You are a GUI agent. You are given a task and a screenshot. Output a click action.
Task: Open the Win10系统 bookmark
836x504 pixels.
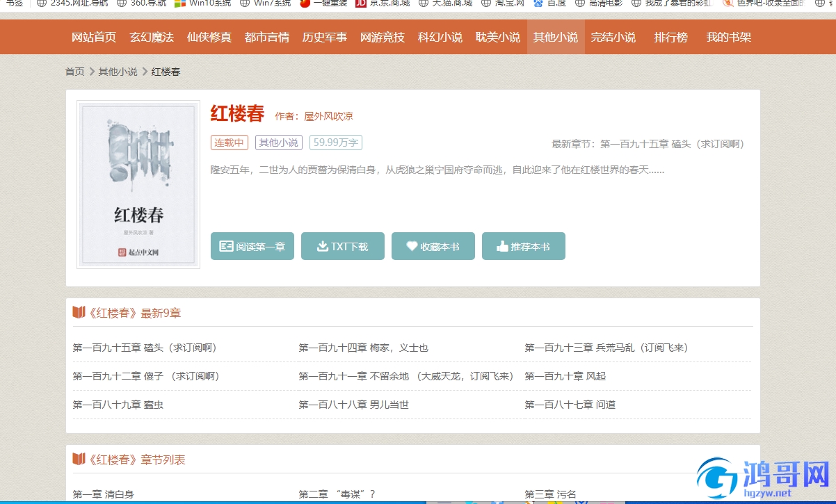click(203, 3)
